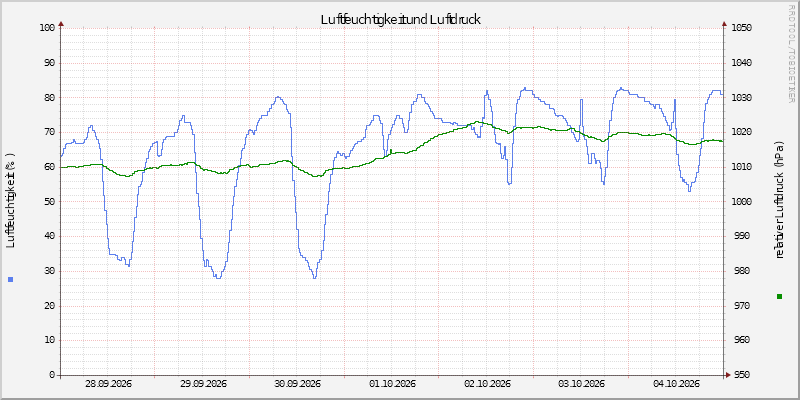Click the left axis value 0

click(x=52, y=376)
